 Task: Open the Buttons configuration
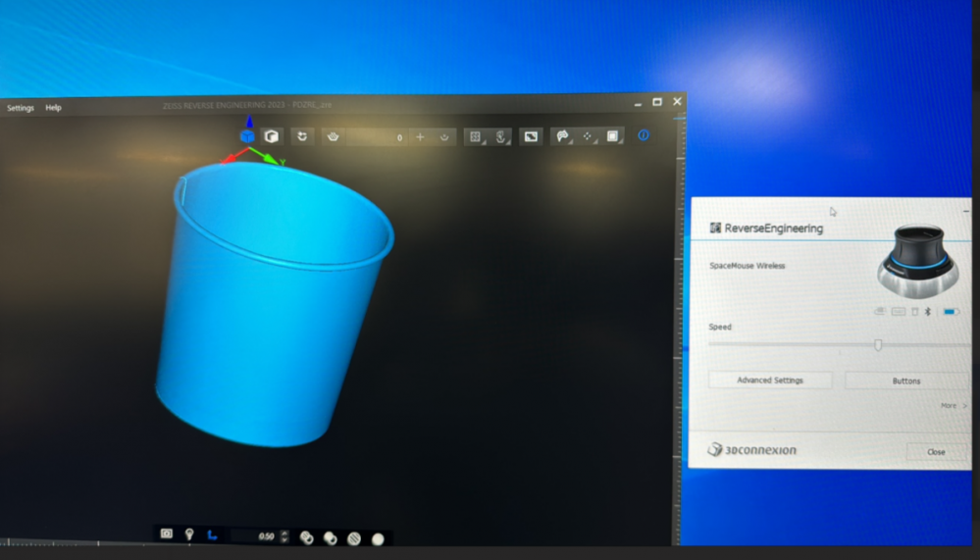point(905,381)
